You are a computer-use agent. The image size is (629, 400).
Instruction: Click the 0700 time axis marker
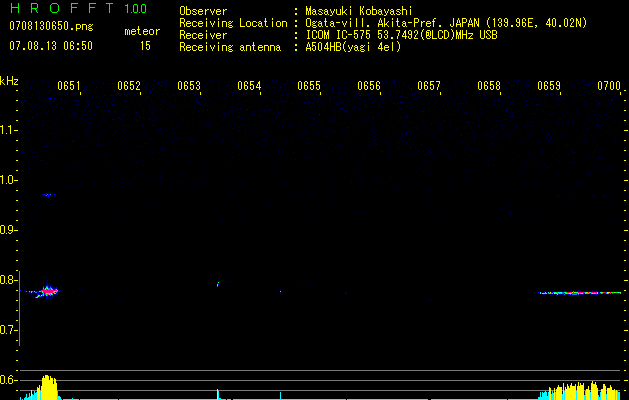tap(609, 86)
